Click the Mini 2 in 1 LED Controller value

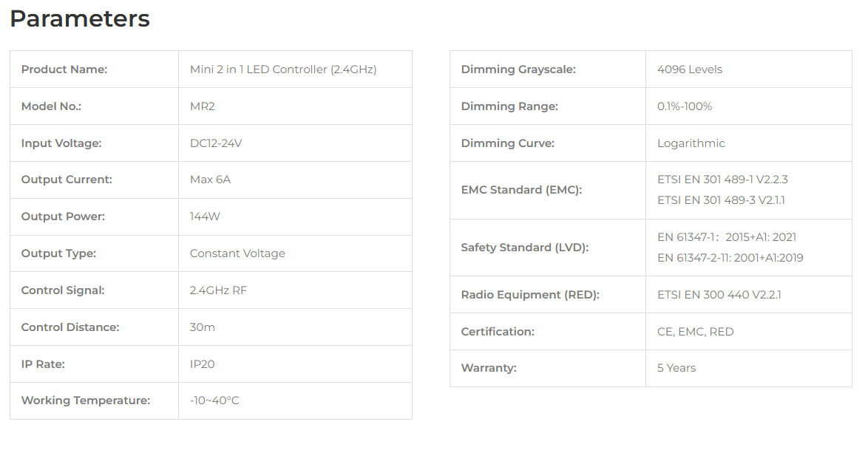coord(283,69)
